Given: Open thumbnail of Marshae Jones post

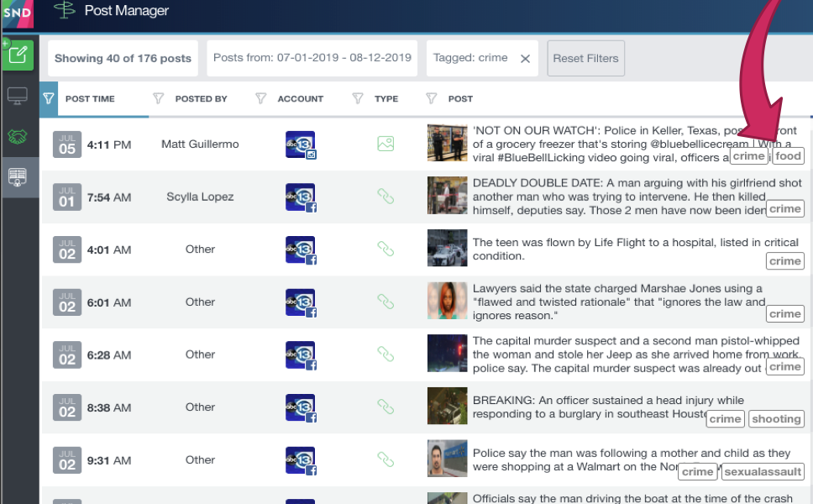Looking at the screenshot, I should point(447,301).
